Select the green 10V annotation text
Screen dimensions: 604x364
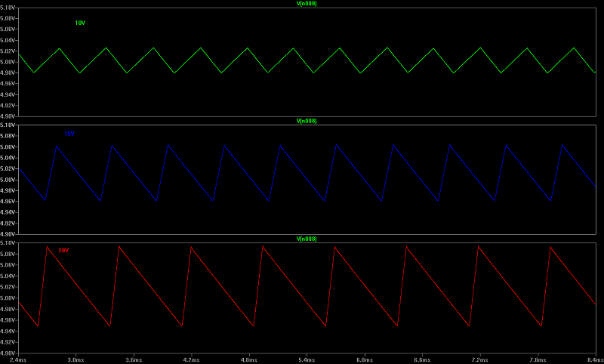pyautogui.click(x=79, y=23)
